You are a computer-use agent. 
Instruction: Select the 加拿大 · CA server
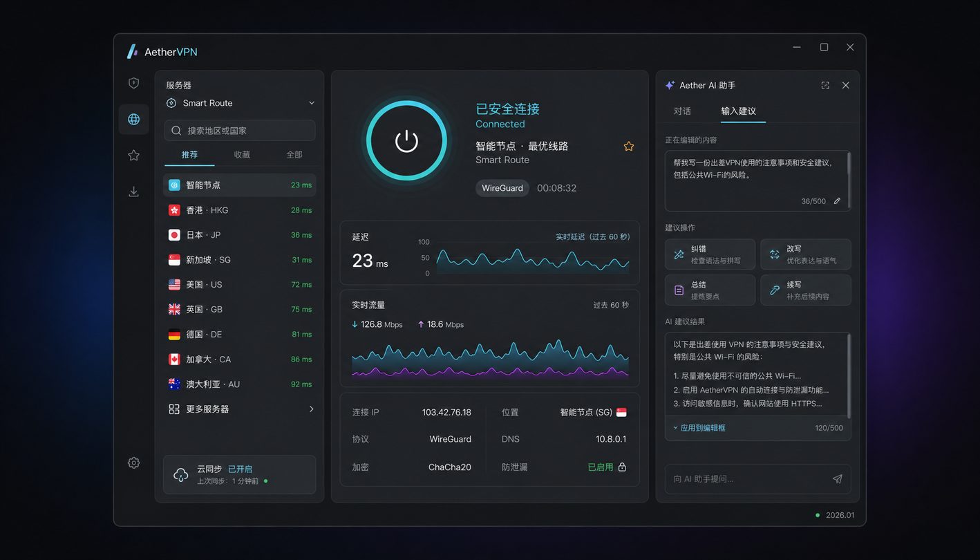240,360
